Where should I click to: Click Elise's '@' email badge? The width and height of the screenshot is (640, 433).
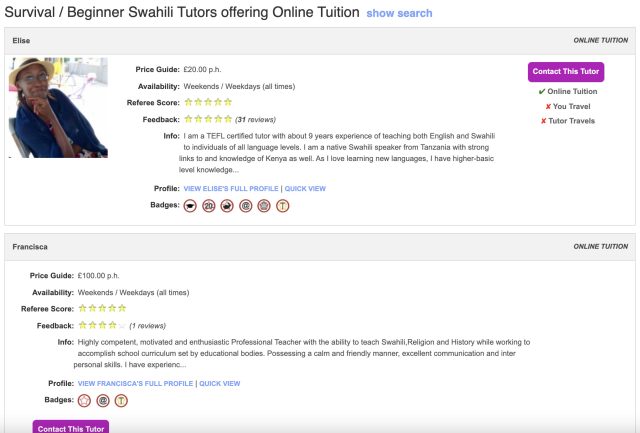pos(246,206)
